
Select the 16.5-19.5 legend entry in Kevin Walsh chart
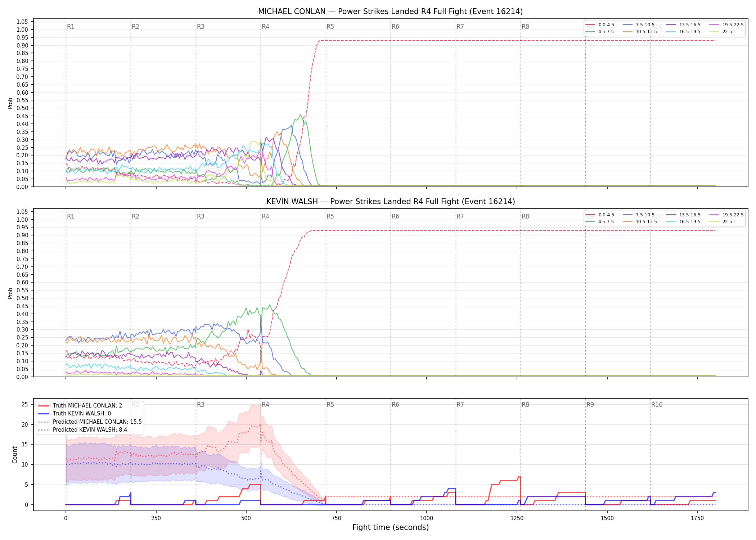coord(683,222)
